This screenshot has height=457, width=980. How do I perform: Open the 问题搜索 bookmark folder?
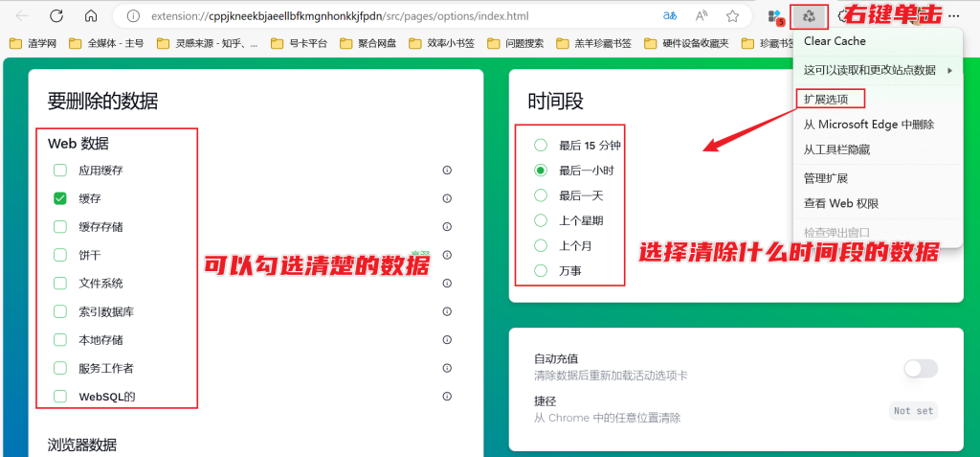click(x=516, y=44)
